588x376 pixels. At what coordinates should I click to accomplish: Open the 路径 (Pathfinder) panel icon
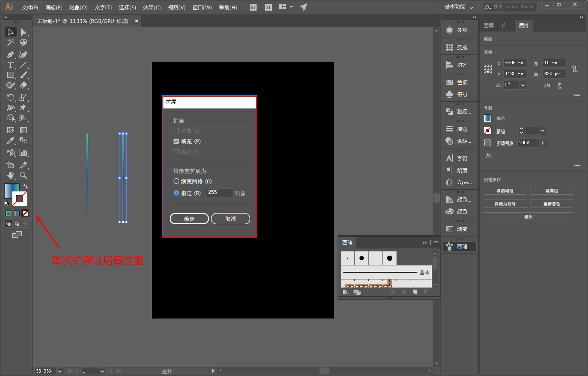449,111
